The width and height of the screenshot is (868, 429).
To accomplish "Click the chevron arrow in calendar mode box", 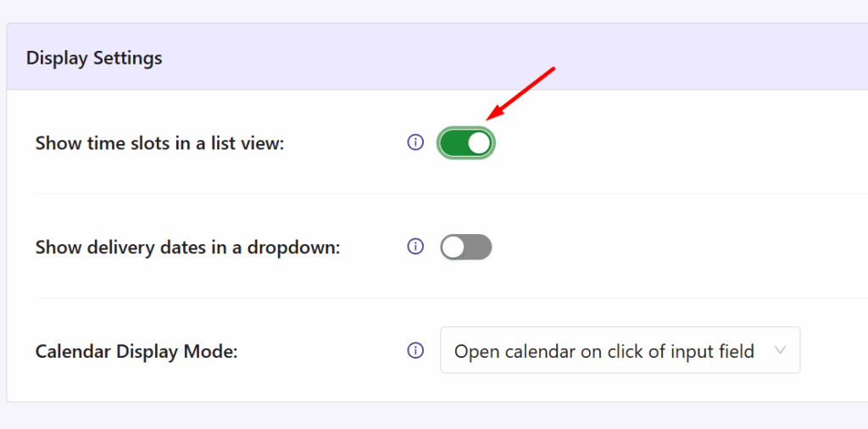I will 780,350.
